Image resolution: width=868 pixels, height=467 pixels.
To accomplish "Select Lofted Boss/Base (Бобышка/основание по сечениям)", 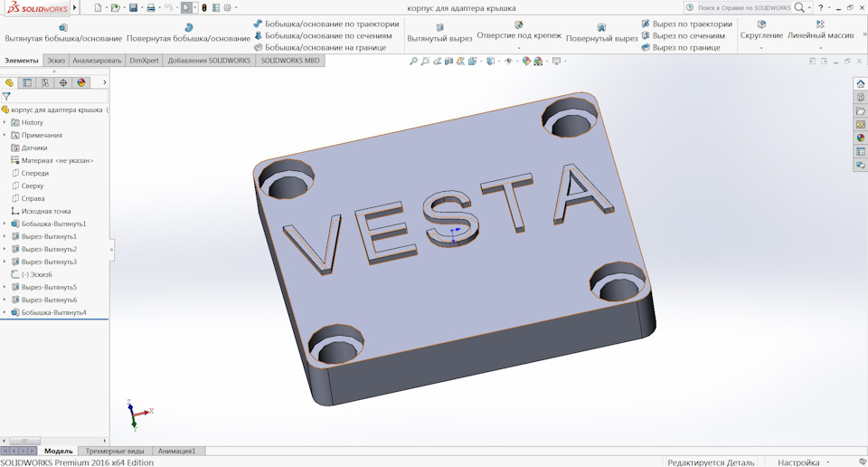I will [323, 35].
